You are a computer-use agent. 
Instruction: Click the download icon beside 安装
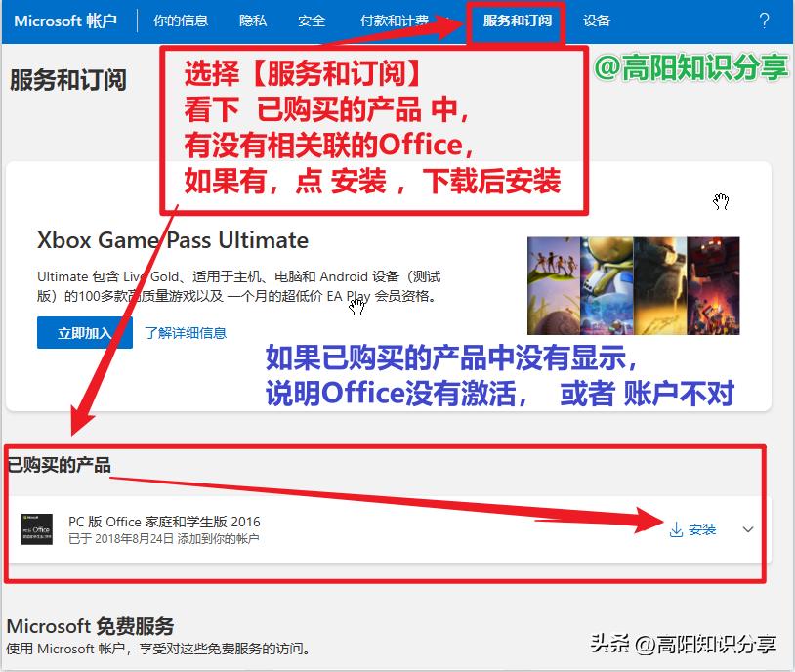[x=675, y=528]
